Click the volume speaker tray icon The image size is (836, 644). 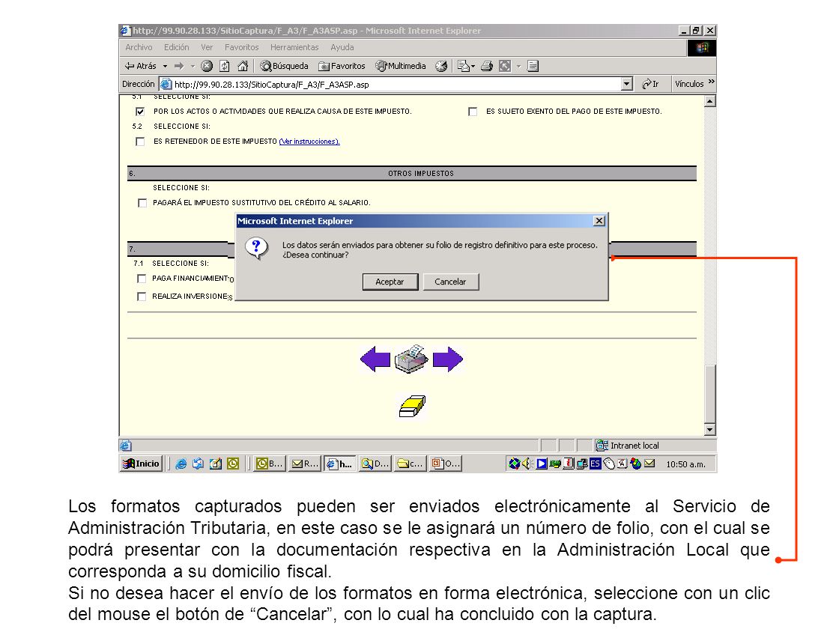coord(527,464)
